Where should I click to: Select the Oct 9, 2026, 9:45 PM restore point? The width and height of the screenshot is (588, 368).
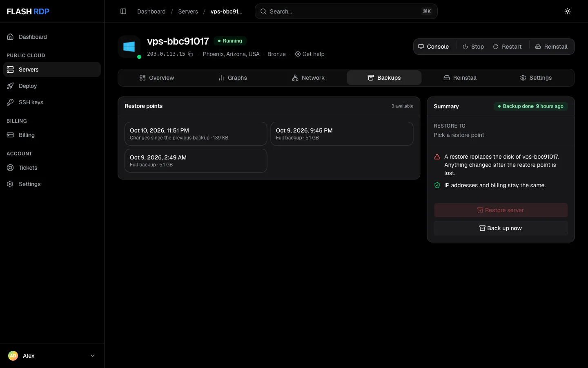tap(342, 134)
